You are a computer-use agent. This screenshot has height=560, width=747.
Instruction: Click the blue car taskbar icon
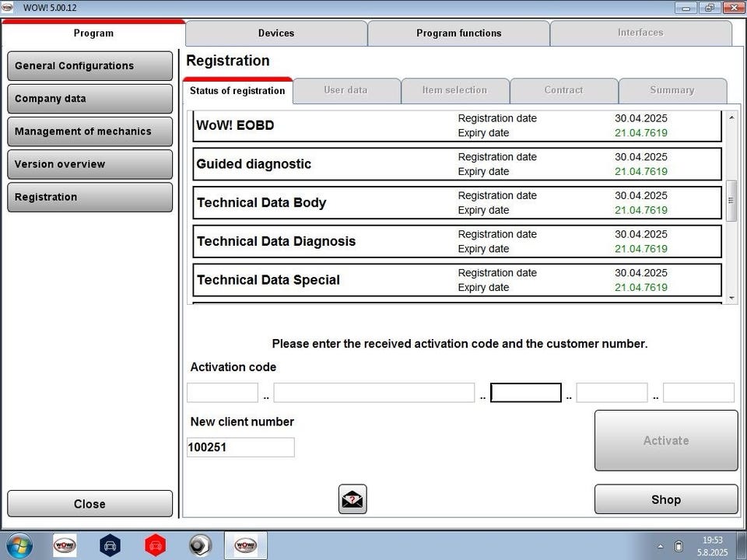[x=110, y=545]
